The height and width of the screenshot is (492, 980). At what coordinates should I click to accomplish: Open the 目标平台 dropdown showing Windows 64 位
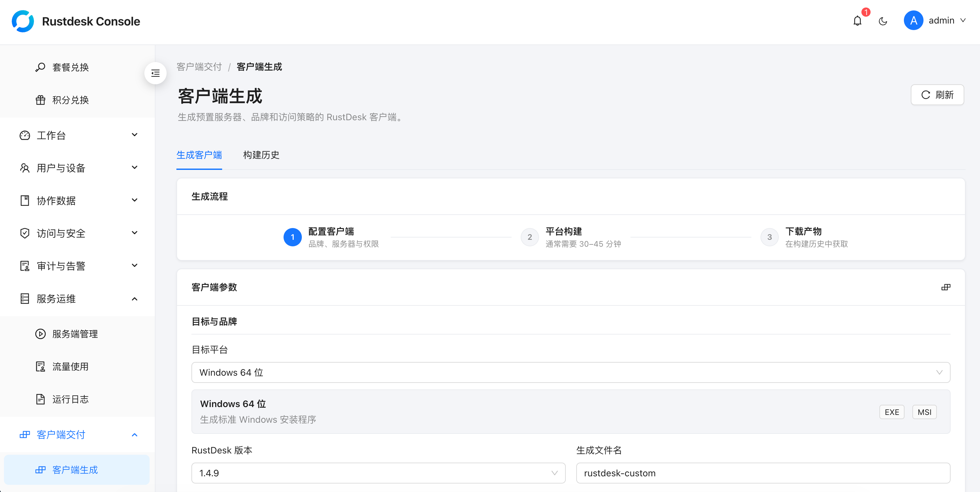[x=571, y=372]
